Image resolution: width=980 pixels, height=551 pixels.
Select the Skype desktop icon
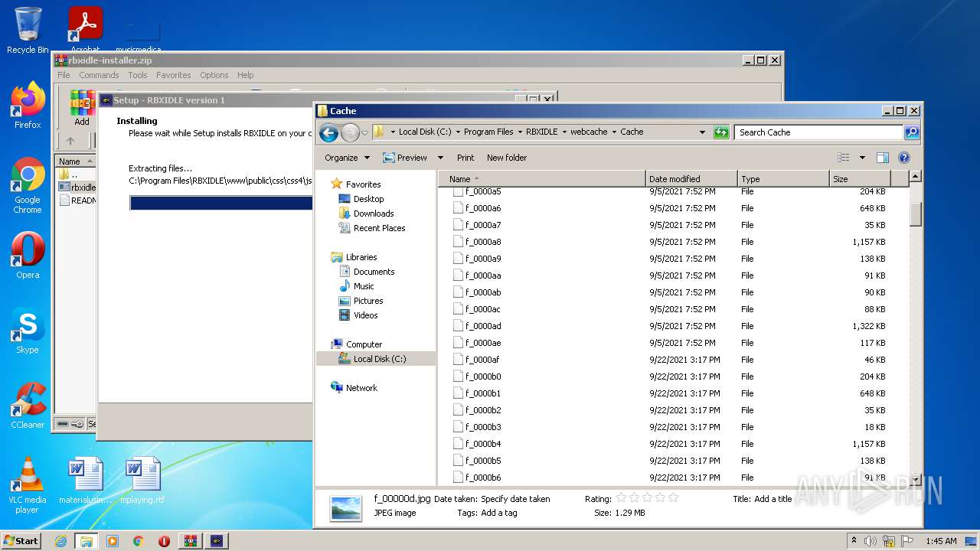28,331
